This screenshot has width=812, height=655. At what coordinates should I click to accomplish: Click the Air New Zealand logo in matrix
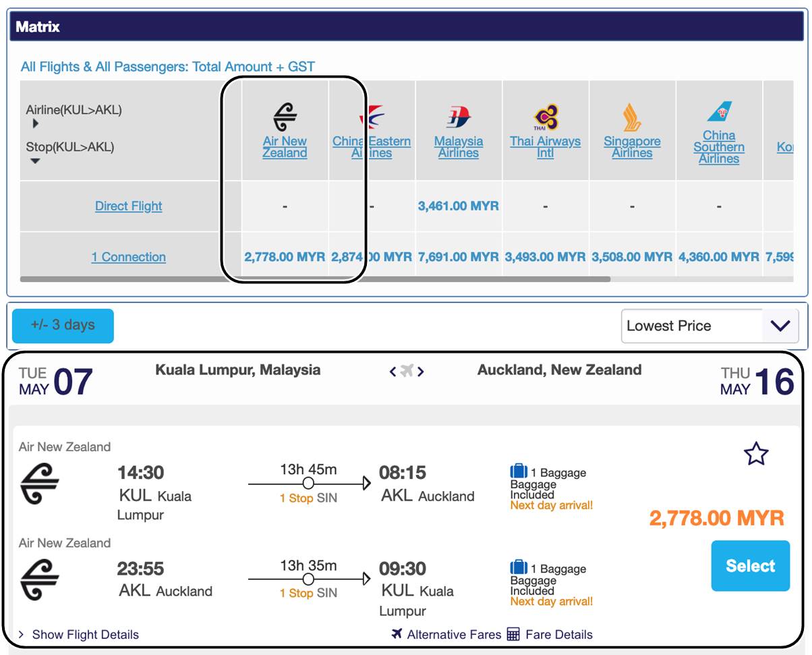285,117
